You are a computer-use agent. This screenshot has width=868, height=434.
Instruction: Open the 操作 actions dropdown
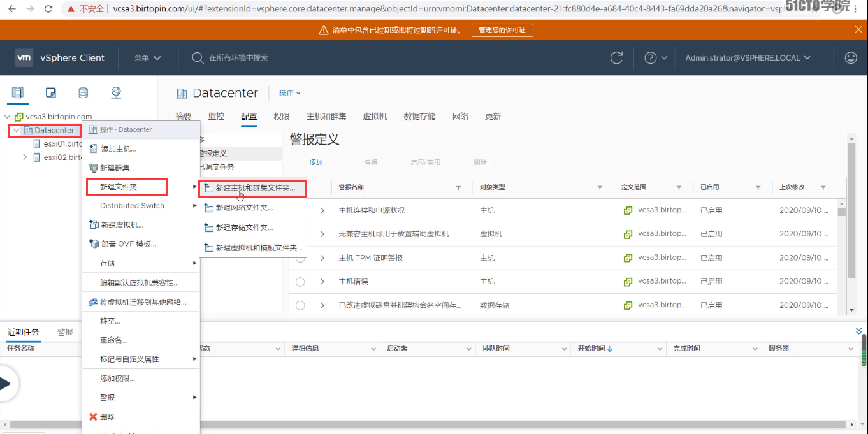pyautogui.click(x=289, y=93)
